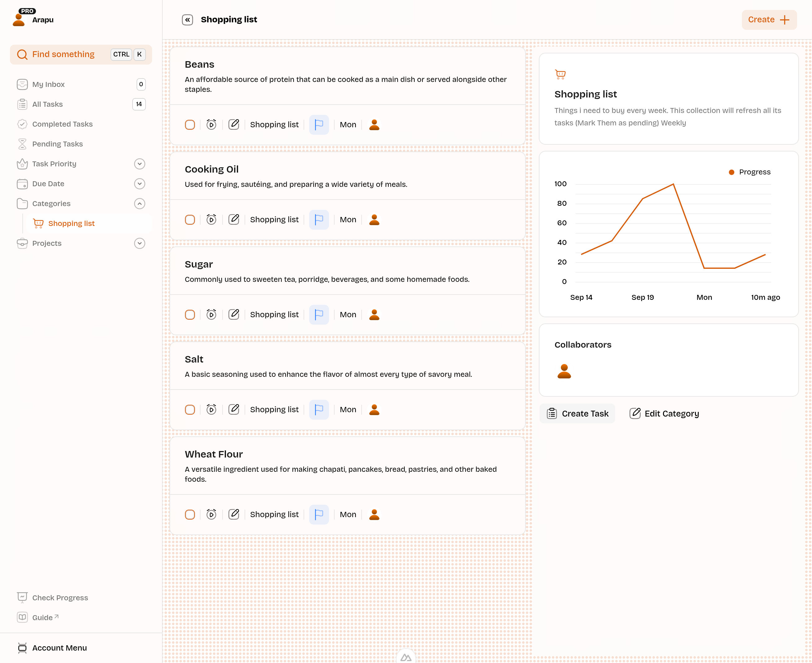Expand the Due Date section
This screenshot has height=663, width=812.
(x=140, y=184)
